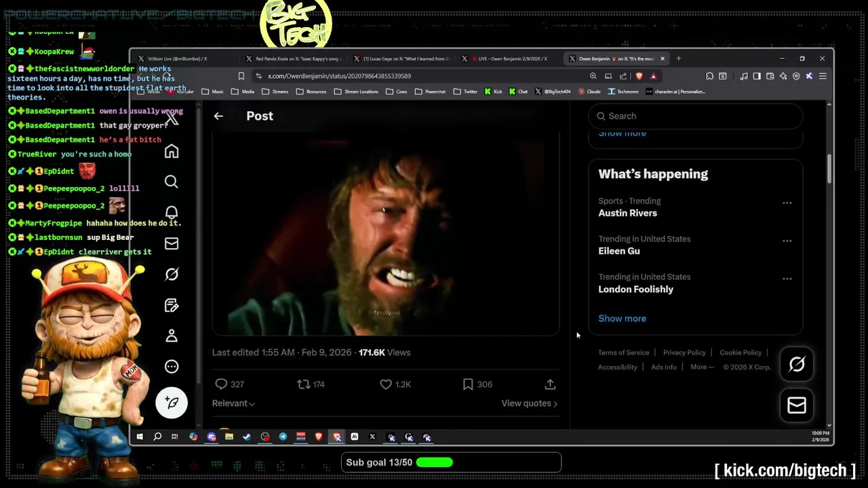The height and width of the screenshot is (488, 868).
Task: Open X Home from sidebar
Action: click(x=172, y=151)
